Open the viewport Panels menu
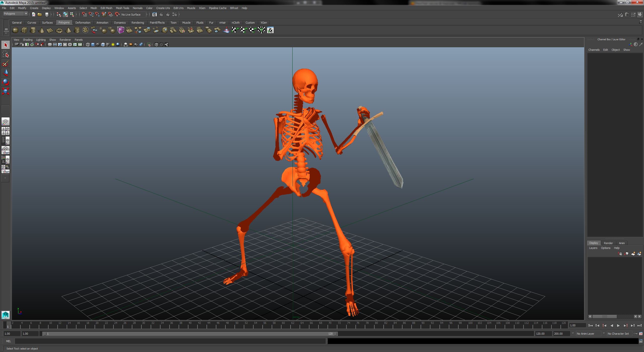Image resolution: width=644 pixels, height=352 pixels. pyautogui.click(x=78, y=40)
